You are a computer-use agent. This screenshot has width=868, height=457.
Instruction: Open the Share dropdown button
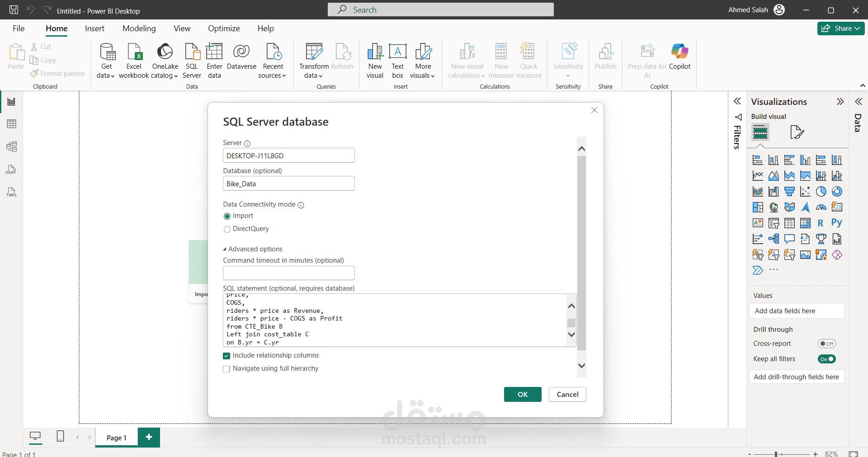coord(841,28)
